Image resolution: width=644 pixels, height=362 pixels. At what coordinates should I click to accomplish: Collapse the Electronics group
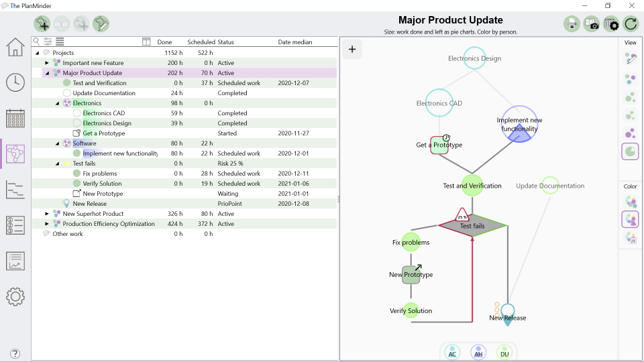point(57,103)
